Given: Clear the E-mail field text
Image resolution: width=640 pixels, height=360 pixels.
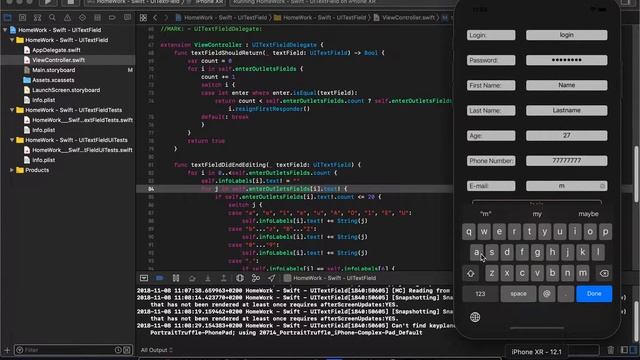Looking at the screenshot, I should 602,186.
